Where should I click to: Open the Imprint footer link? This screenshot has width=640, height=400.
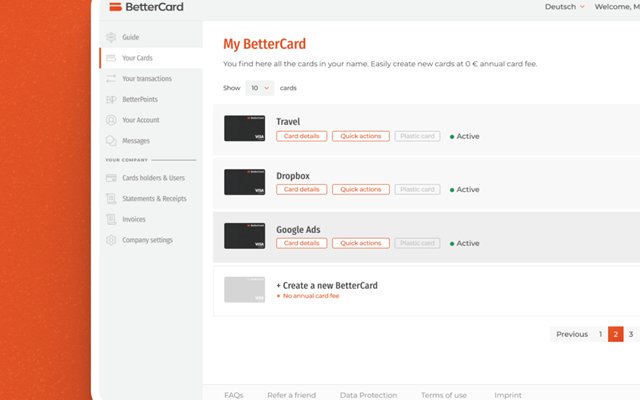point(508,395)
